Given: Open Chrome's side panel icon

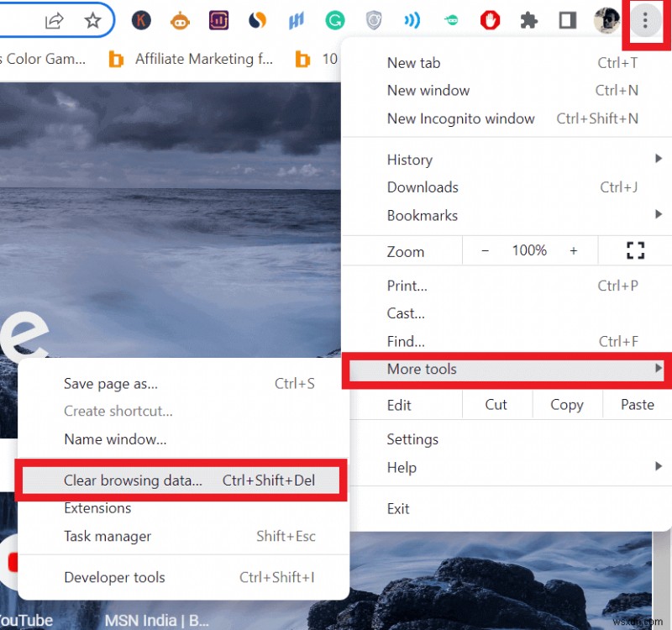Looking at the screenshot, I should (x=566, y=21).
